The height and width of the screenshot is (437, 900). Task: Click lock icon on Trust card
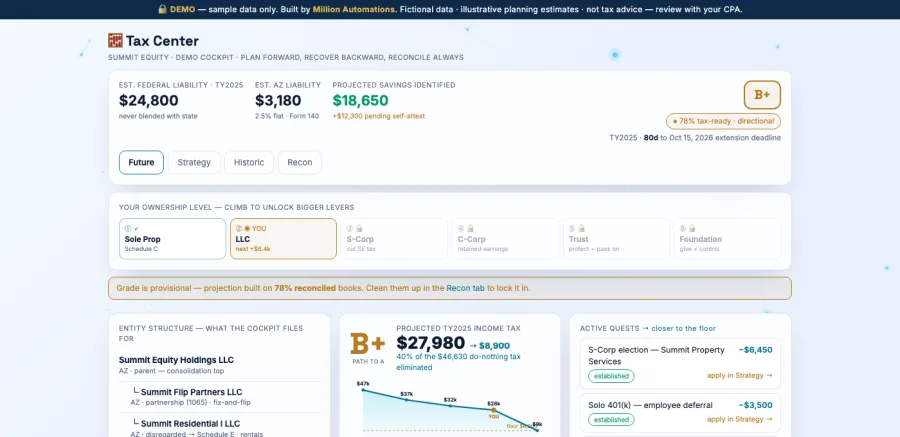coord(581,229)
